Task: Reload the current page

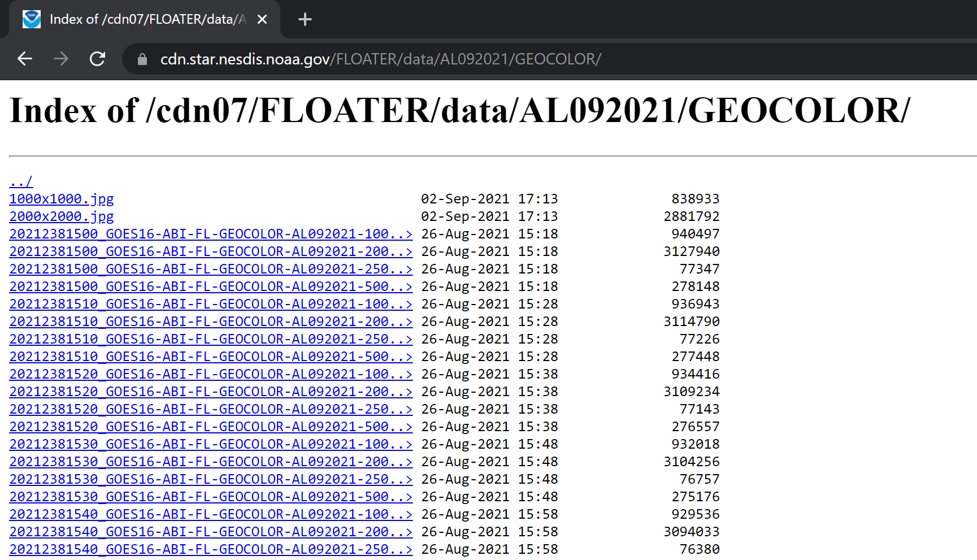Action: 98,59
